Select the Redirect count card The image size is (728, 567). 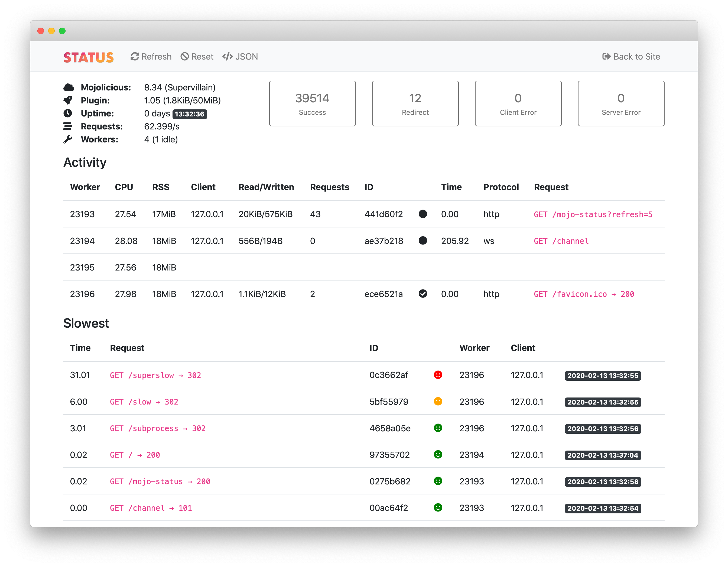click(415, 103)
